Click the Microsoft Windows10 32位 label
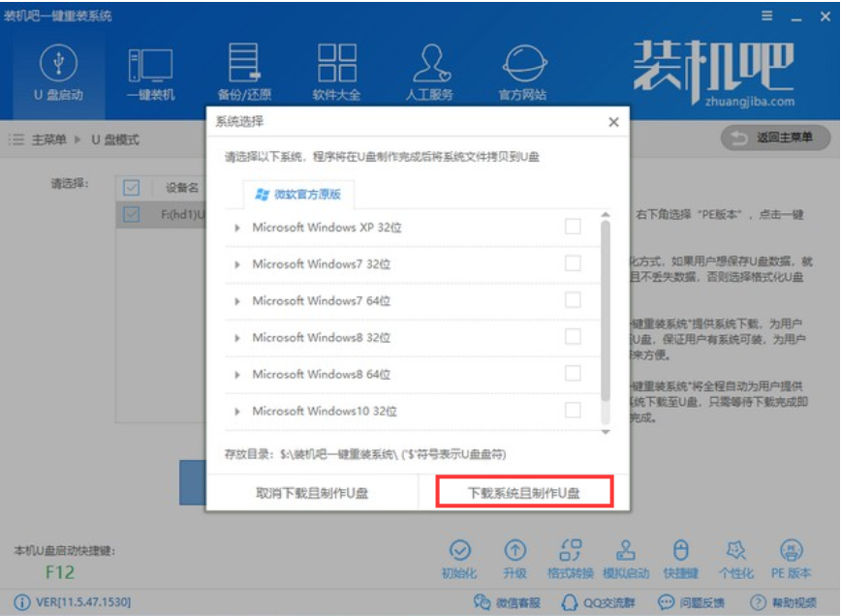 click(325, 412)
